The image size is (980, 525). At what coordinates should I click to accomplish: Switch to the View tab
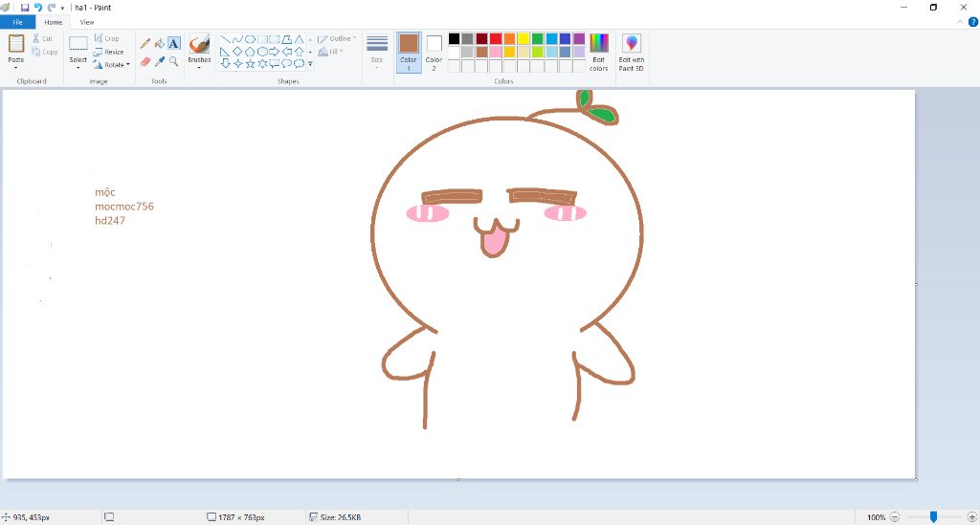pos(87,22)
